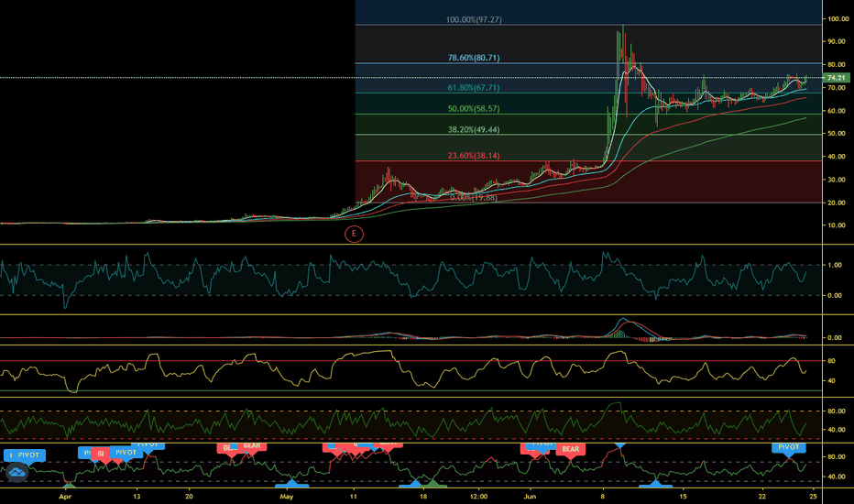Click the 50.00 price scale value
Viewport: 854px width, 504px height.
838,134
